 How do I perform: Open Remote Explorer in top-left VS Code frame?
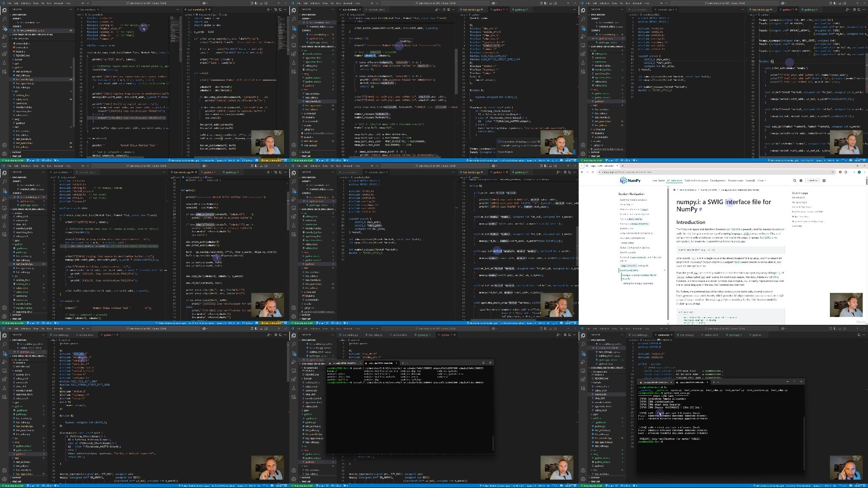tap(4, 46)
